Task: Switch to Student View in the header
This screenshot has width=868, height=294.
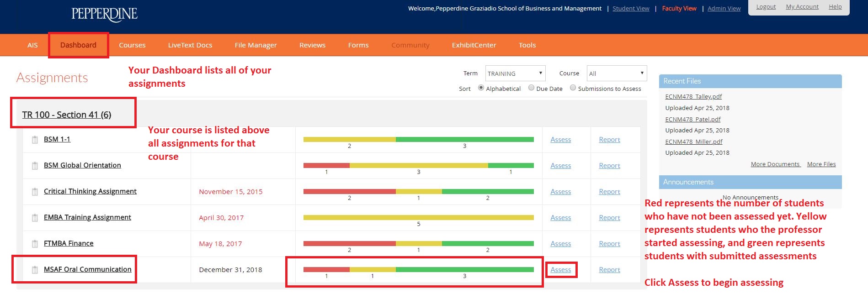Action: pos(631,8)
